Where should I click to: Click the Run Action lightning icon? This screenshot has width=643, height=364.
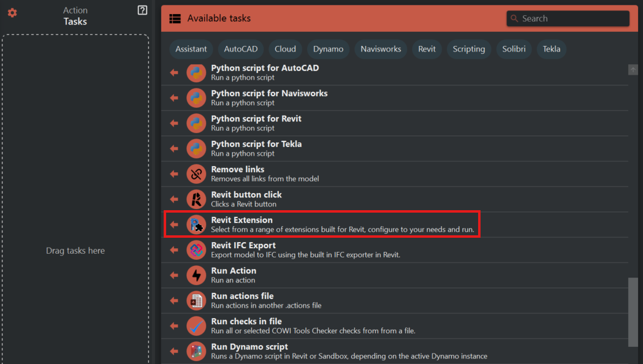click(196, 275)
